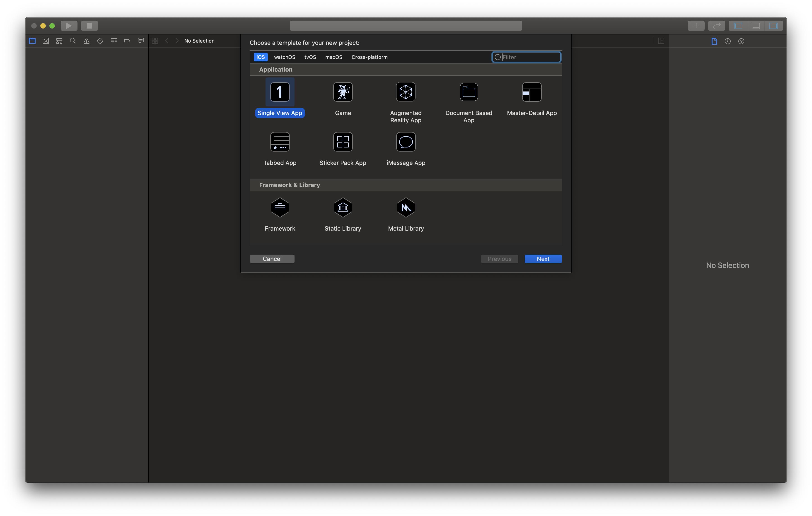Toggle the right inspectors panel
The image size is (812, 516).
coord(773,26)
